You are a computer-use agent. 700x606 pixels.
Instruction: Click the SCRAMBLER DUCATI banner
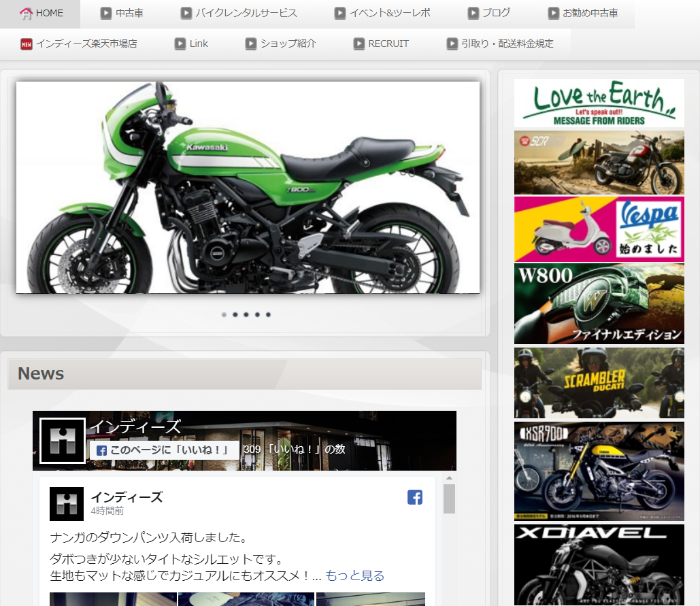[599, 382]
